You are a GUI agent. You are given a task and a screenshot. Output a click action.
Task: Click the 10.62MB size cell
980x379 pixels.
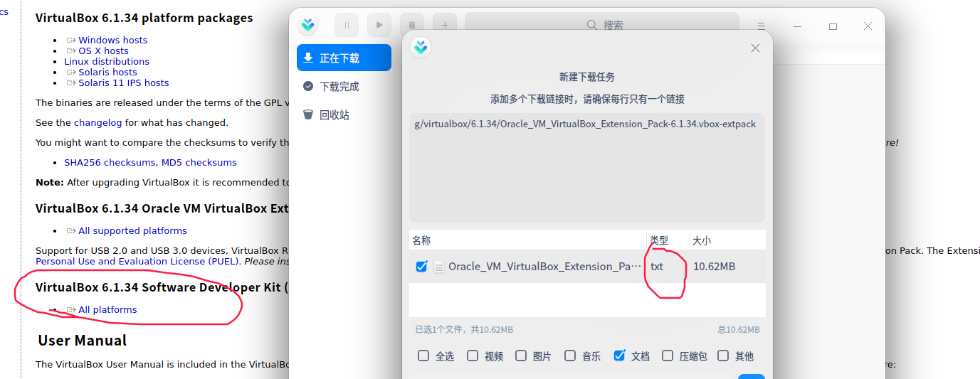(x=714, y=267)
